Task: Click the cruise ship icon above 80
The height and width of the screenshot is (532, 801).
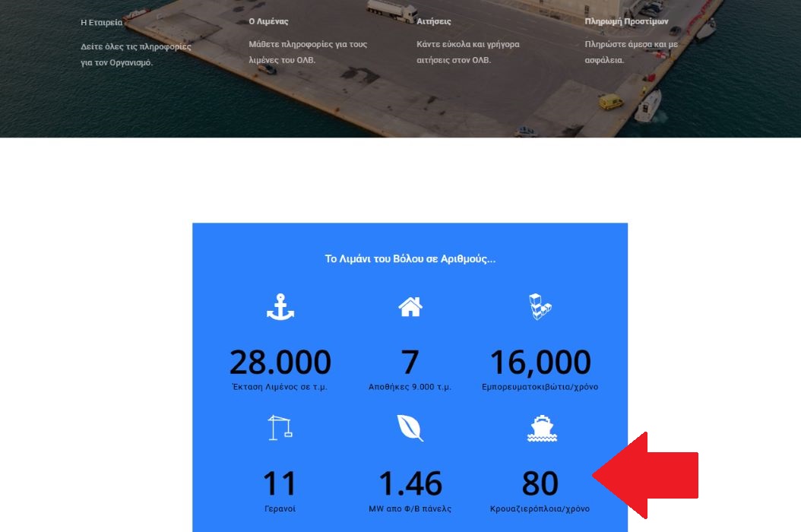Action: (x=542, y=428)
